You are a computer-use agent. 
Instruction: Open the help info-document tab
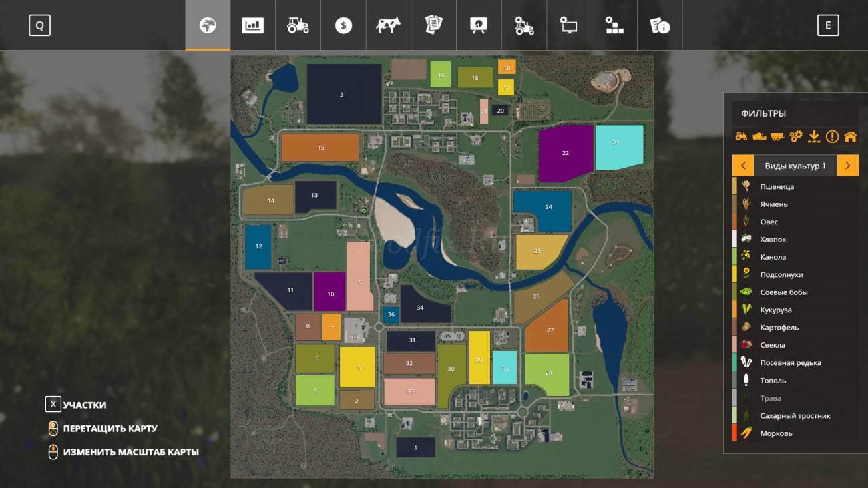point(660,25)
